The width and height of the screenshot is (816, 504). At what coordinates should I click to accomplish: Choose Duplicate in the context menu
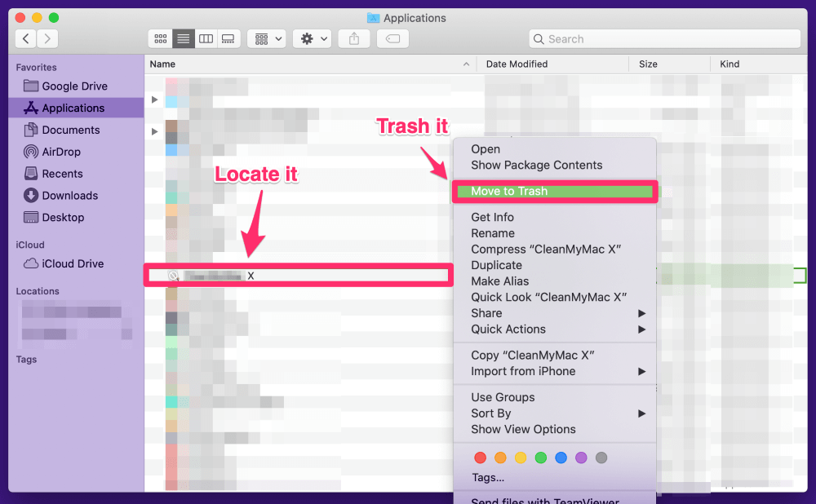click(555, 265)
